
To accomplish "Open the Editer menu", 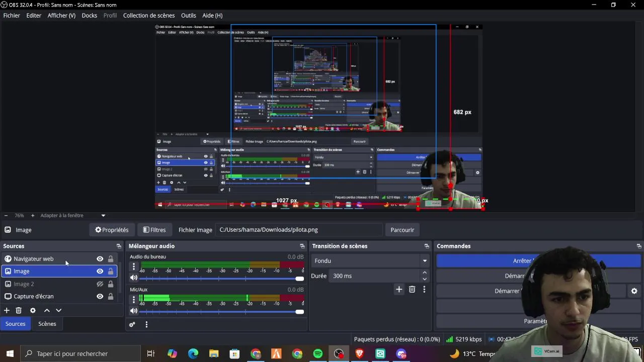I will click(x=34, y=16).
